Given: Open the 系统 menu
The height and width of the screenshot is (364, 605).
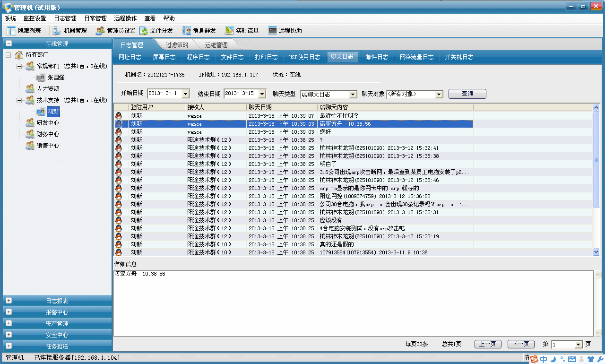Looking at the screenshot, I should click(10, 18).
